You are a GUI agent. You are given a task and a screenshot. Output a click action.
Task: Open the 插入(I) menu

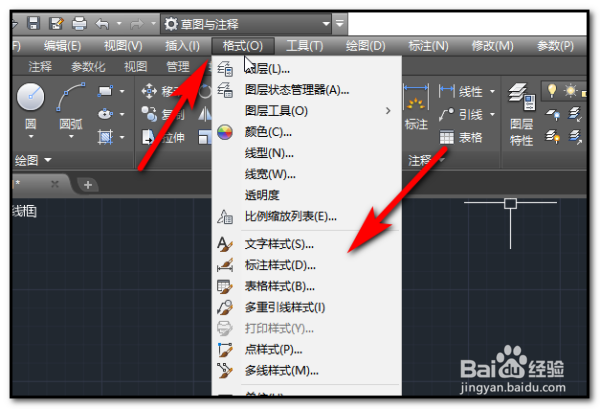pyautogui.click(x=183, y=46)
